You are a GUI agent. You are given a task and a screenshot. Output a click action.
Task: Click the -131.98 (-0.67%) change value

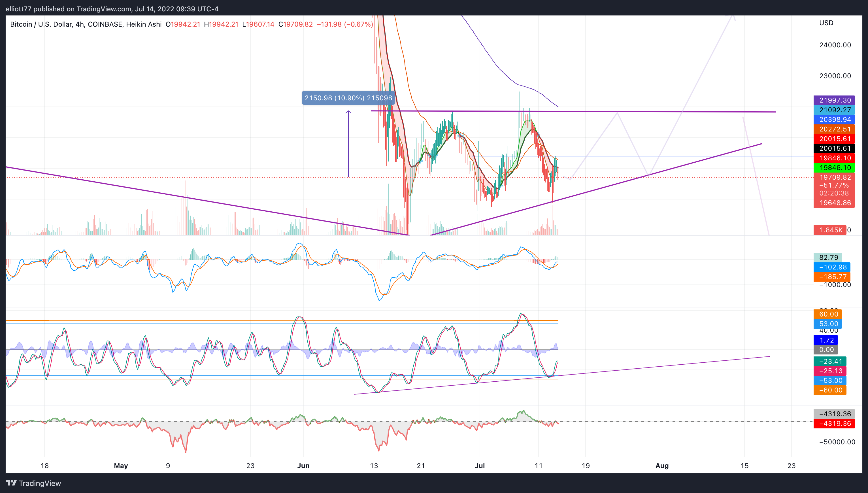[345, 24]
